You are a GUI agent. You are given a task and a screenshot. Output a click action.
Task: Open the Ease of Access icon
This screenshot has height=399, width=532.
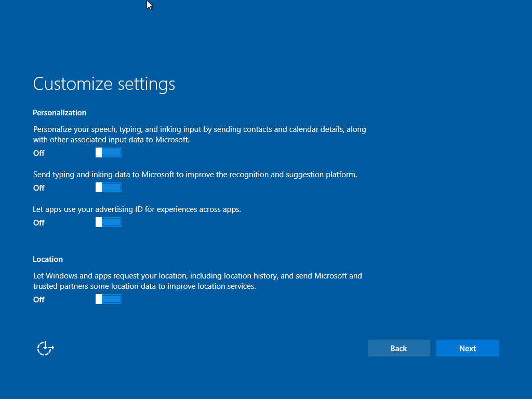click(45, 348)
